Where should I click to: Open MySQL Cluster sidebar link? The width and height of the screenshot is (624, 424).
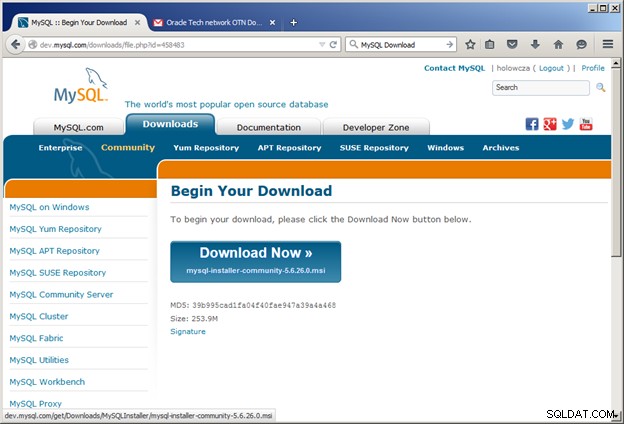tap(39, 317)
